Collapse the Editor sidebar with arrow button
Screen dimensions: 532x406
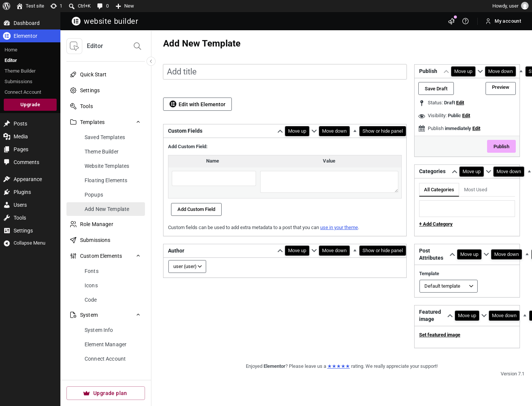tap(151, 61)
